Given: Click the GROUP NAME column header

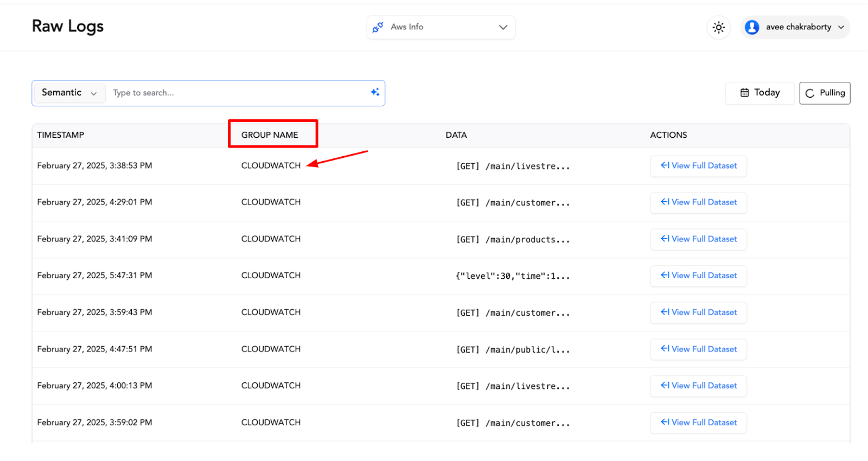Looking at the screenshot, I should (x=270, y=135).
